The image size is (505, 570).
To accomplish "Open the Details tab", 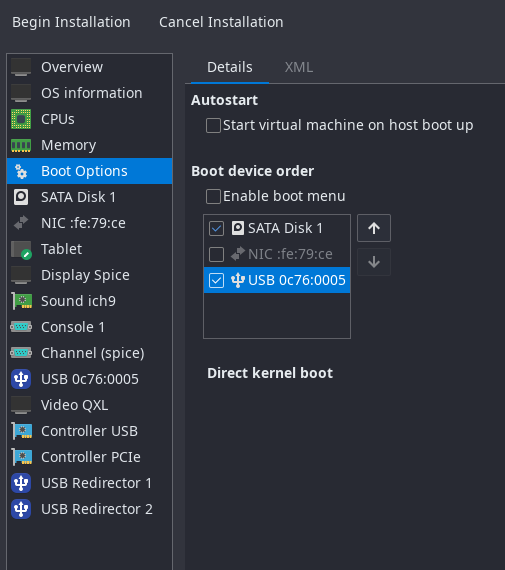I will [230, 67].
